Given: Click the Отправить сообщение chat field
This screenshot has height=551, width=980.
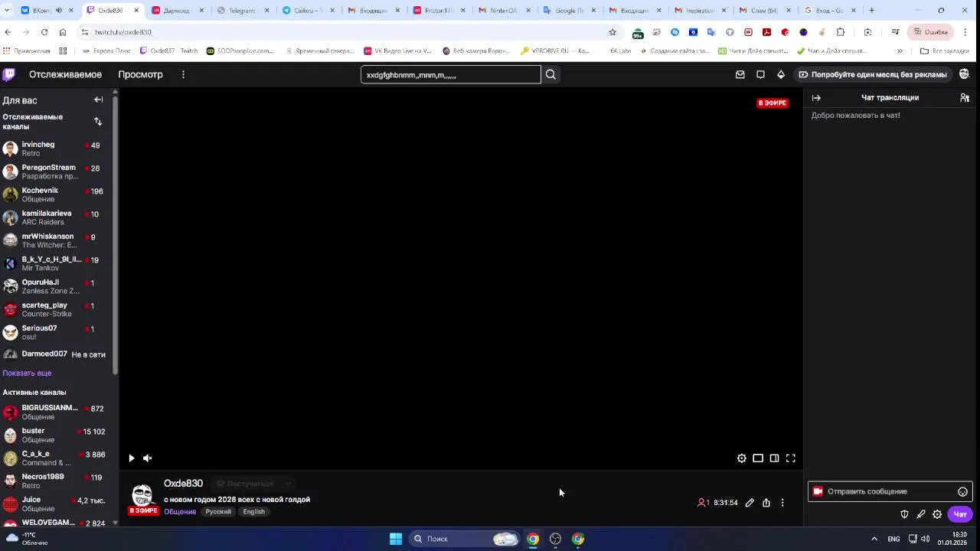Looking at the screenshot, I should click(x=890, y=491).
